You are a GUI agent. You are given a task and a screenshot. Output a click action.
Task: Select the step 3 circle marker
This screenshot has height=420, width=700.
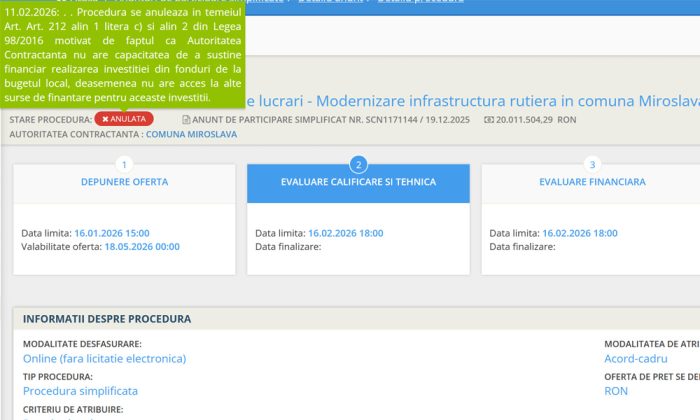pos(592,164)
